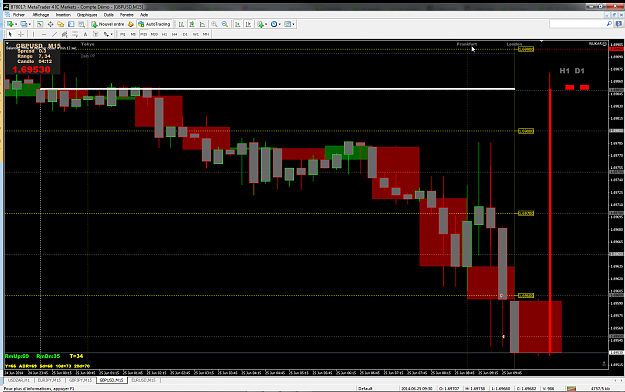Expand the new chart dropdown arrow
625x392 pixels.
click(16, 24)
